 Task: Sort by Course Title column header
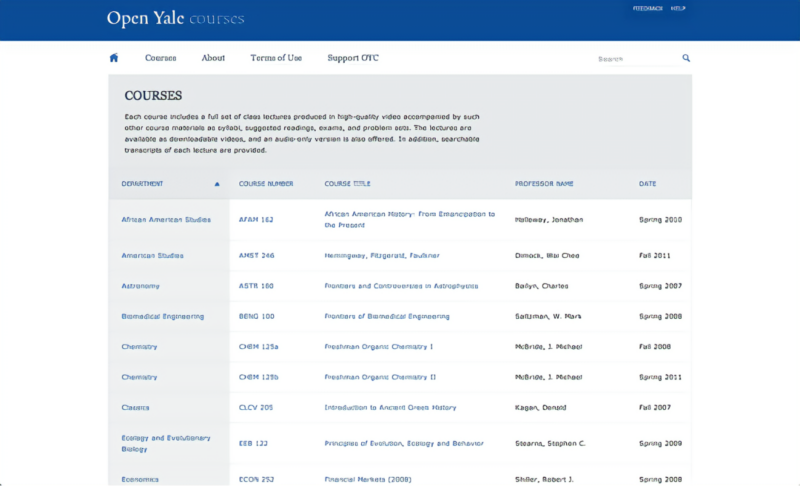click(347, 184)
